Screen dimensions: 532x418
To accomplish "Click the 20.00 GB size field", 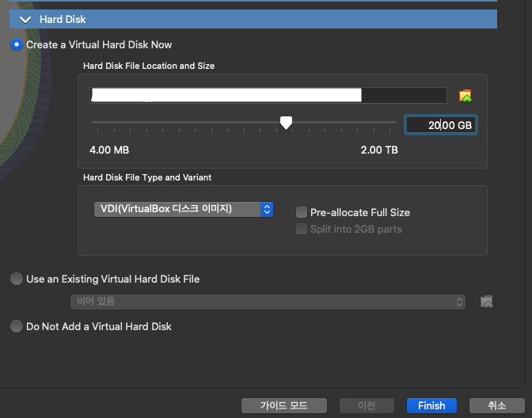I will 441,125.
